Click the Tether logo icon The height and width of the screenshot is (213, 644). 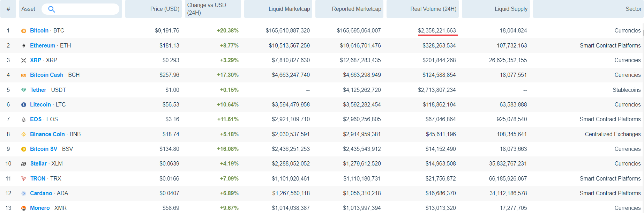click(24, 90)
